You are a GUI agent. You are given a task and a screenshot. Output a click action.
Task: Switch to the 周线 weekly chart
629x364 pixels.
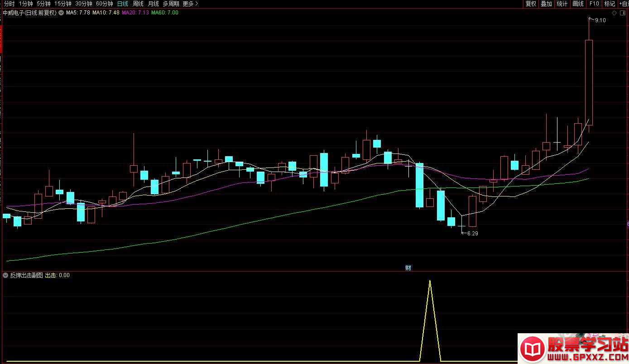pyautogui.click(x=138, y=4)
